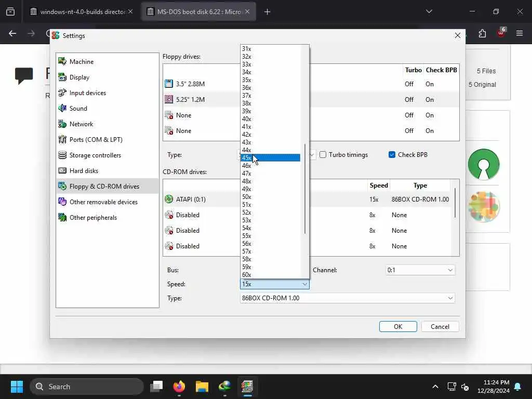Open the Machine settings category icon
The height and width of the screenshot is (399, 532).
click(x=62, y=61)
